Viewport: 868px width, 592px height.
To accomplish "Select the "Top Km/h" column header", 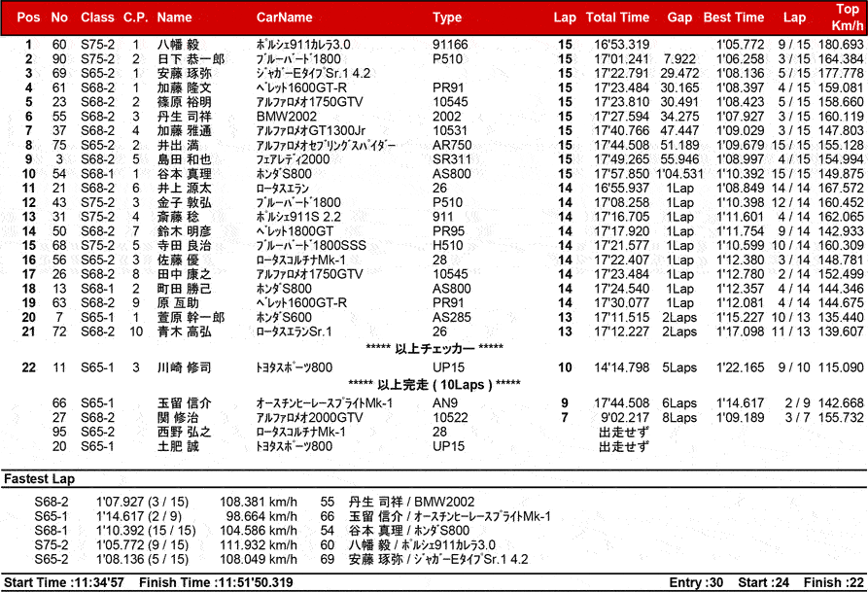I will (847, 17).
